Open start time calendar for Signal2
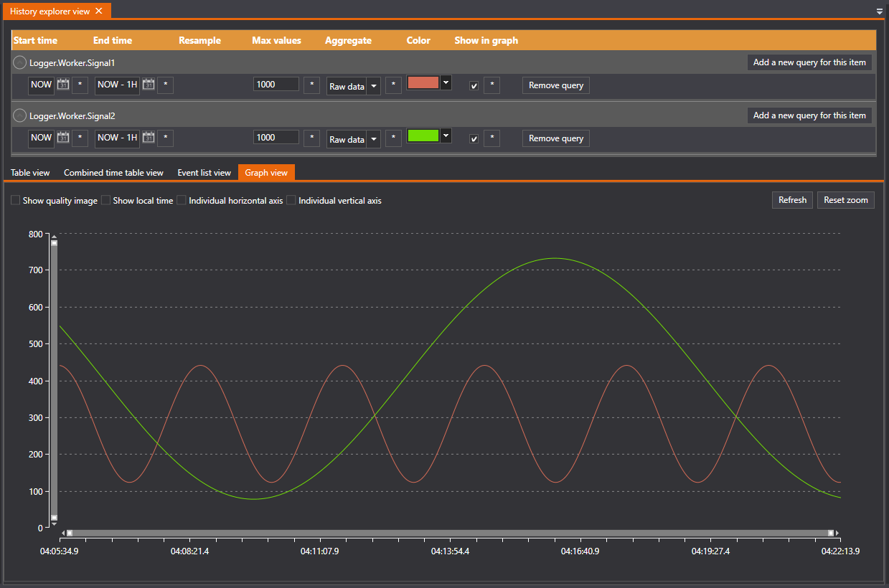This screenshot has height=588, width=889. 63,138
